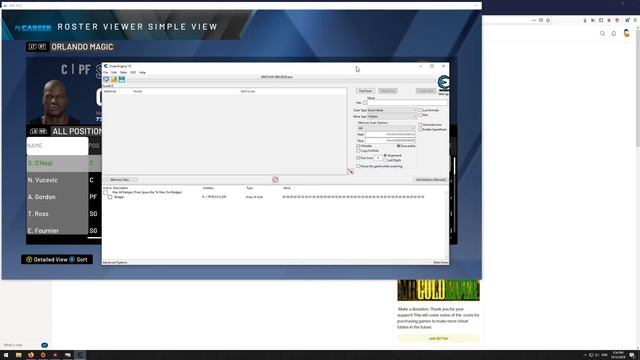Click the Start address field

pos(390,134)
